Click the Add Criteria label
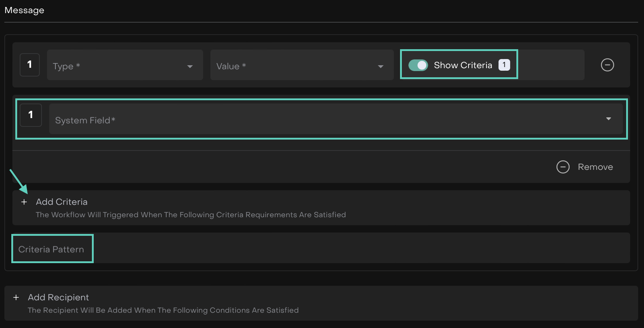Image resolution: width=644 pixels, height=328 pixels. tap(62, 202)
